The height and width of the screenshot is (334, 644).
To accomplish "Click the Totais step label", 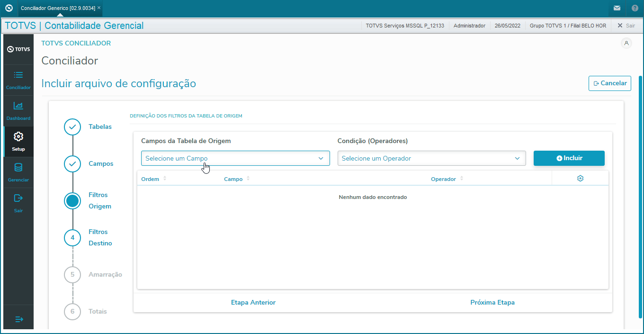I will (x=98, y=311).
